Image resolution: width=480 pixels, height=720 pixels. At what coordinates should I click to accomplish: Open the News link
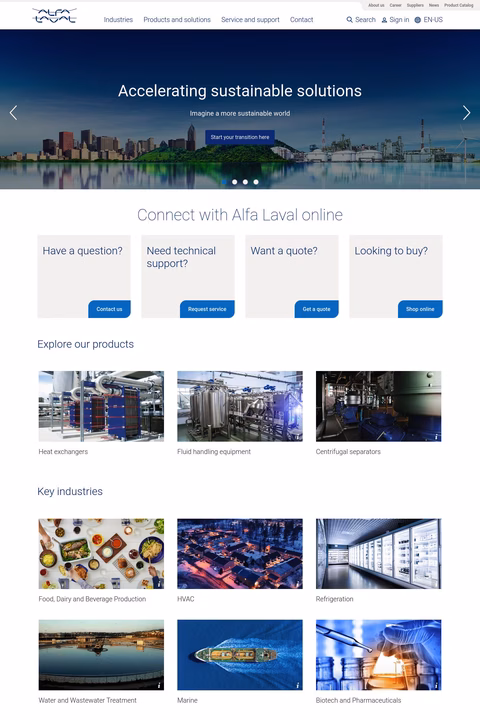[x=434, y=5]
